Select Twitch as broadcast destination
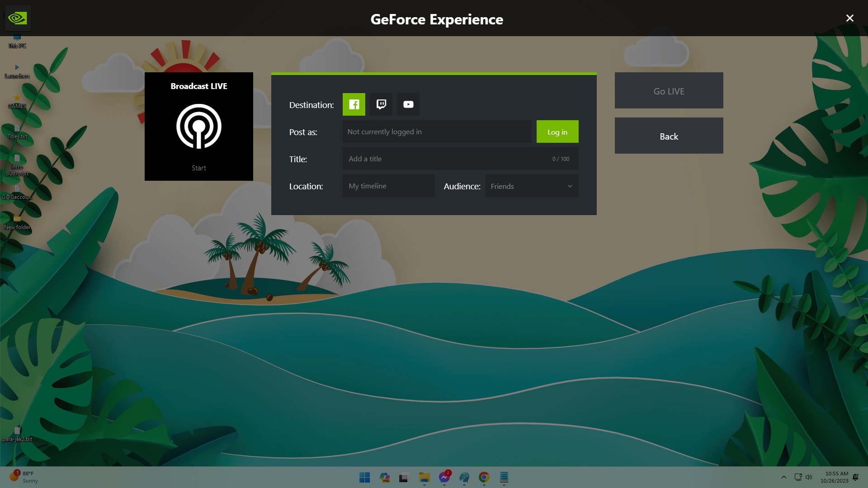This screenshot has height=488, width=868. pos(381,104)
